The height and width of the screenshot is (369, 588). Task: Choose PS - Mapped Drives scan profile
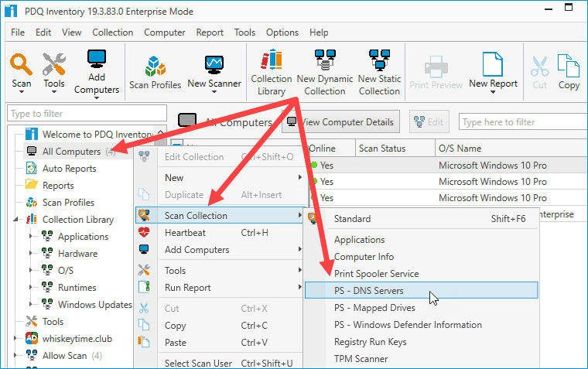(x=421, y=308)
